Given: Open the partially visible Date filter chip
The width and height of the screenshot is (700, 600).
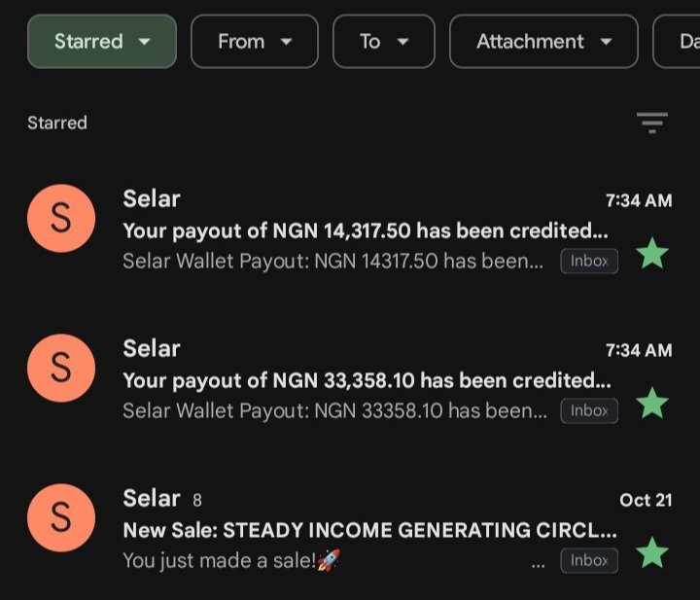Looking at the screenshot, I should coord(677,42).
